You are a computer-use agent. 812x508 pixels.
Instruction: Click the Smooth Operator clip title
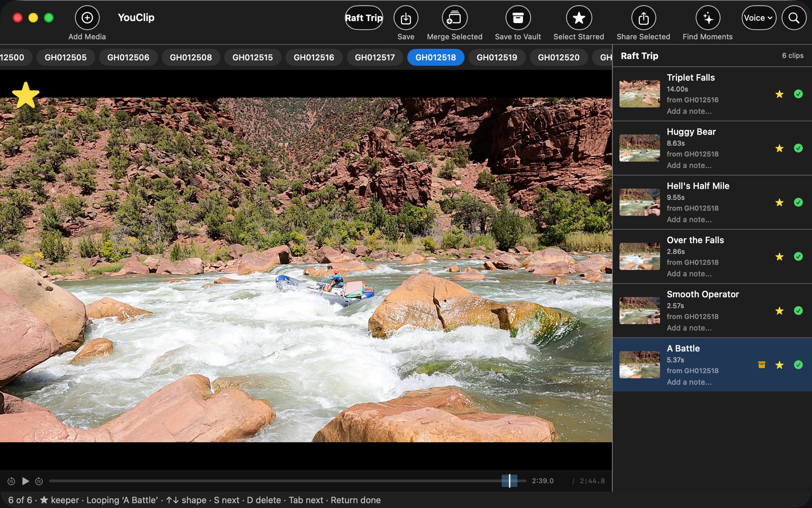pos(702,294)
